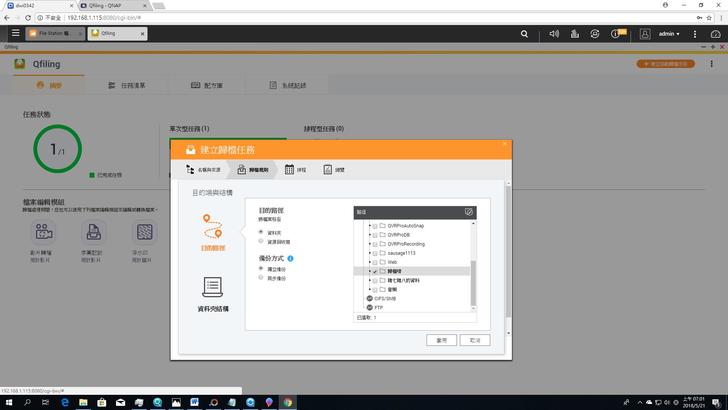
Task: Check the DVRProRecording folder checkbox
Action: pyautogui.click(x=375, y=244)
